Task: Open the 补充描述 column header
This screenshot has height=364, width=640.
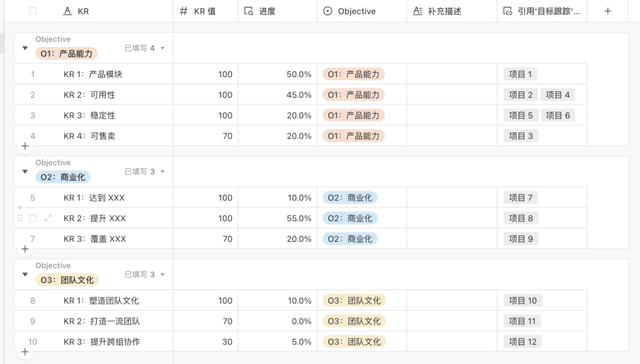Action: (452, 11)
